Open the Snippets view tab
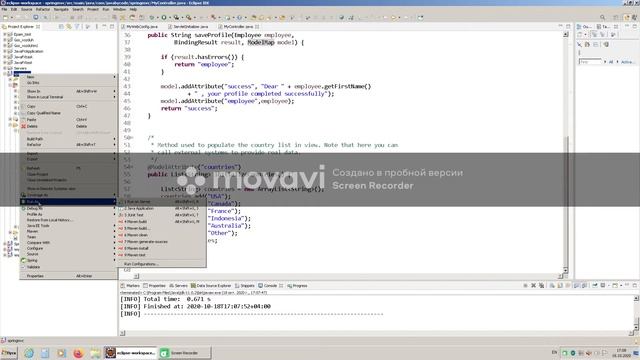640x360 pixels. coord(245,286)
